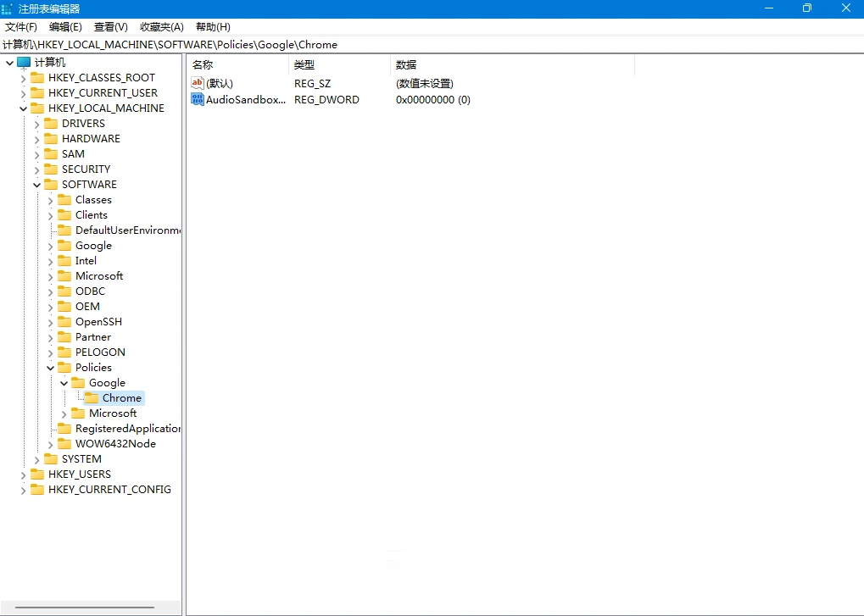Open the 帮助(H) menu
This screenshot has height=616, width=864.
pos(213,27)
